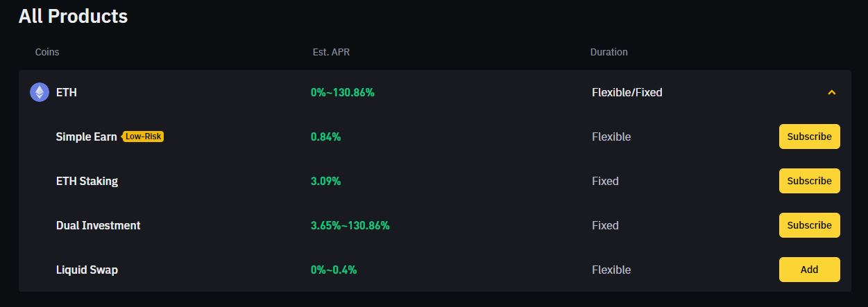Screen dimensions: 868x307
Task: Open the Dual Investment product name
Action: (98, 225)
